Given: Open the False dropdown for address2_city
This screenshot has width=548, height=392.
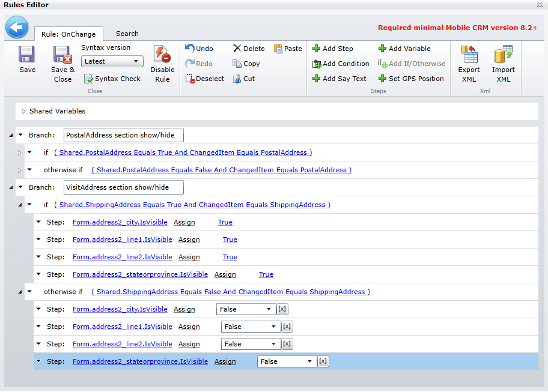Looking at the screenshot, I should coord(246,309).
